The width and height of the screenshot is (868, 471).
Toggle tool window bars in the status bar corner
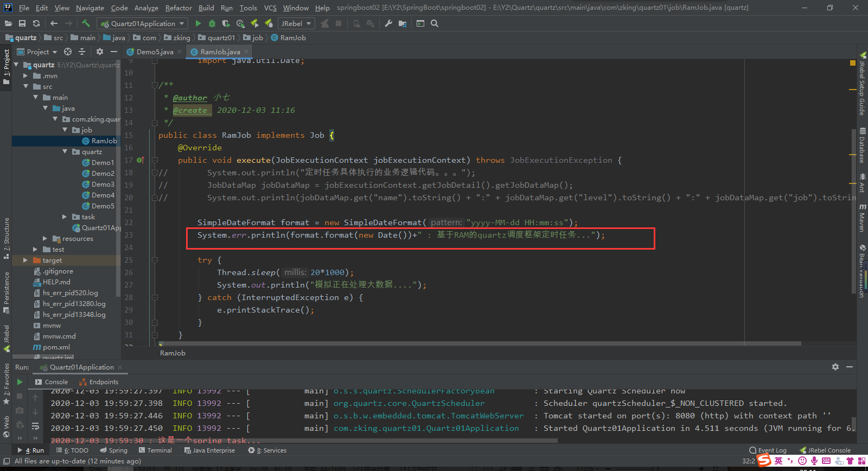pyautogui.click(x=7, y=461)
